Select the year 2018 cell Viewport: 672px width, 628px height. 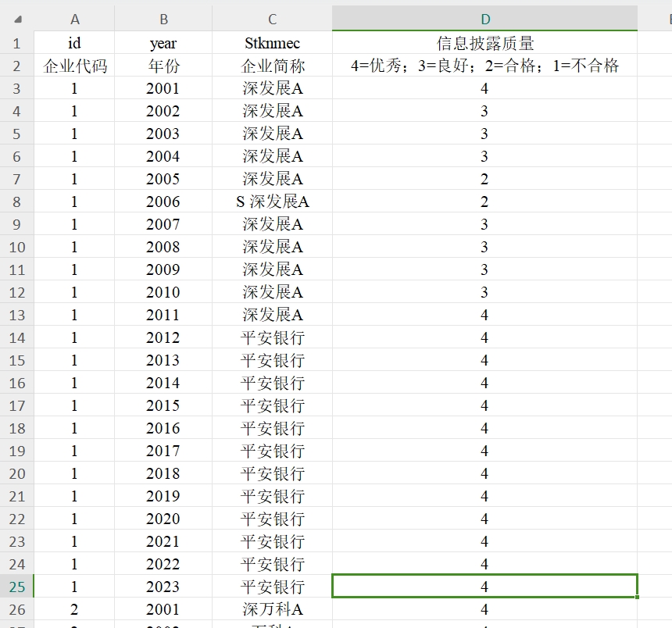pos(163,473)
